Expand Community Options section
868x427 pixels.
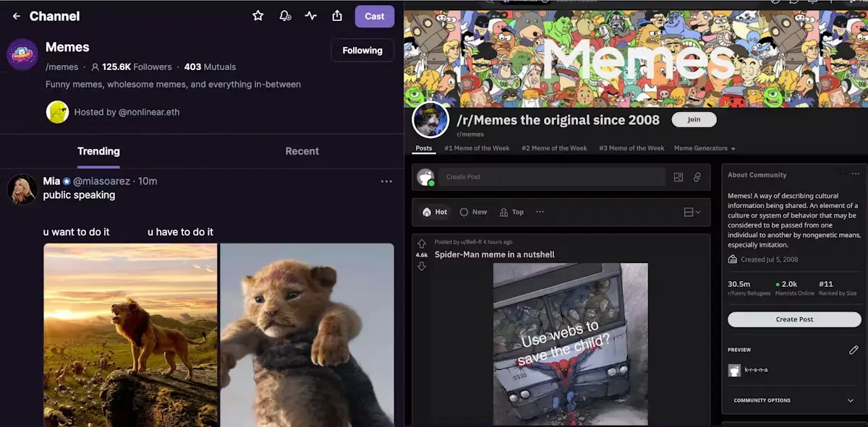[x=794, y=400]
